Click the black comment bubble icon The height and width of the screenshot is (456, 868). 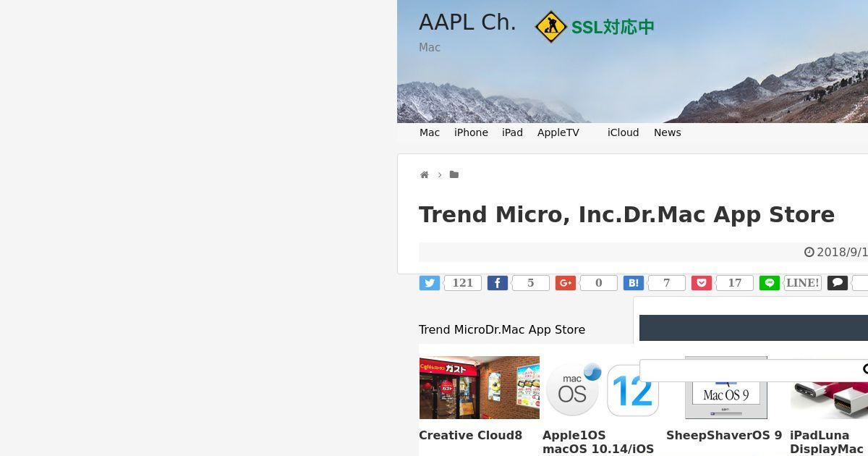tap(838, 283)
